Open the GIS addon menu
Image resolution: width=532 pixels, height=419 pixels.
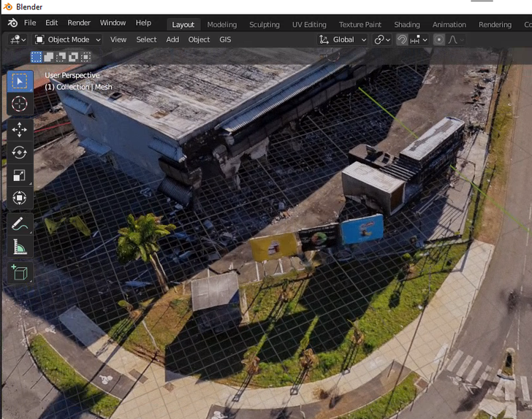(x=225, y=39)
